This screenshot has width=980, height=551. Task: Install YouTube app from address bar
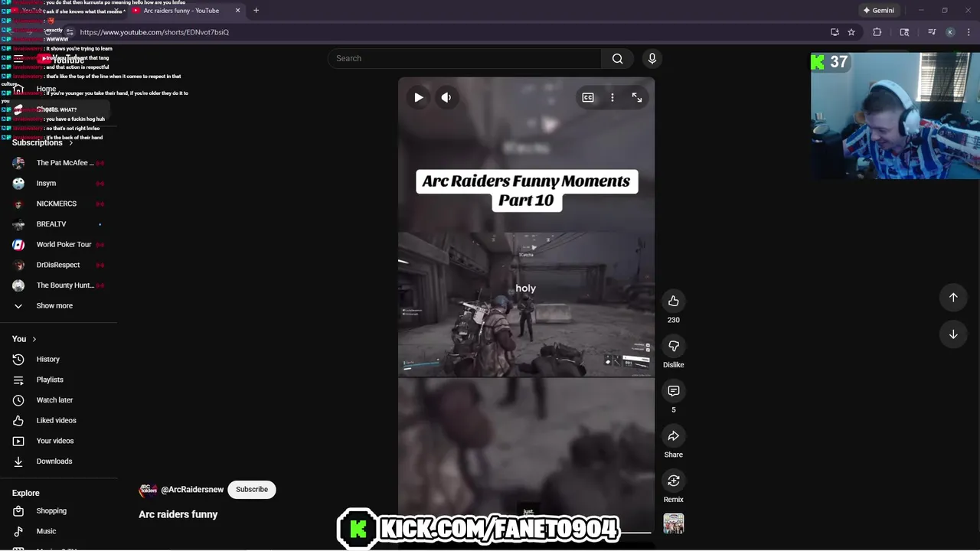[835, 32]
